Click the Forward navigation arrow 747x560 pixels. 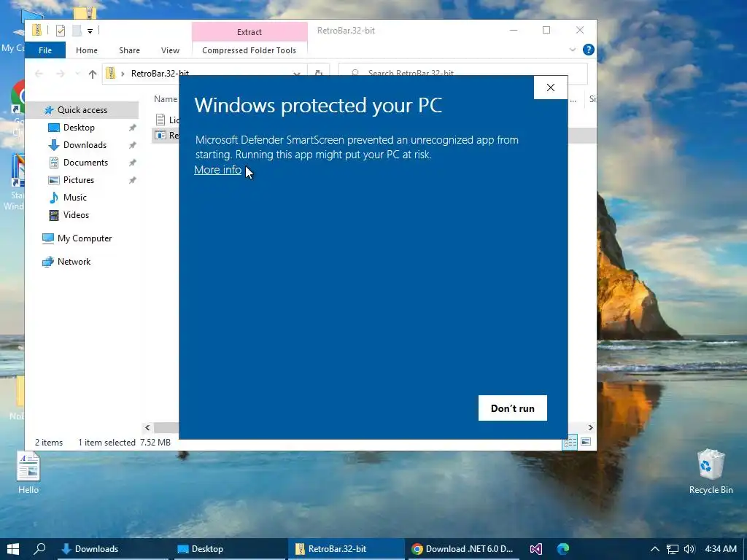pos(60,74)
